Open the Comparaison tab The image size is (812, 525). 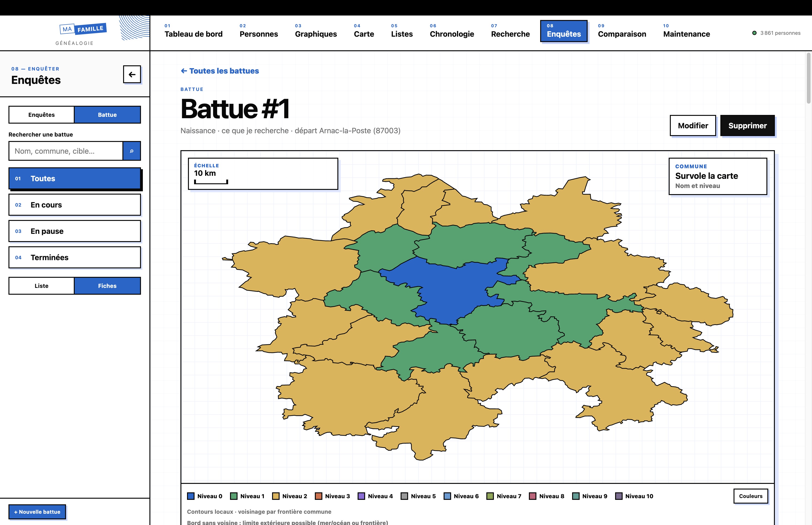622,31
